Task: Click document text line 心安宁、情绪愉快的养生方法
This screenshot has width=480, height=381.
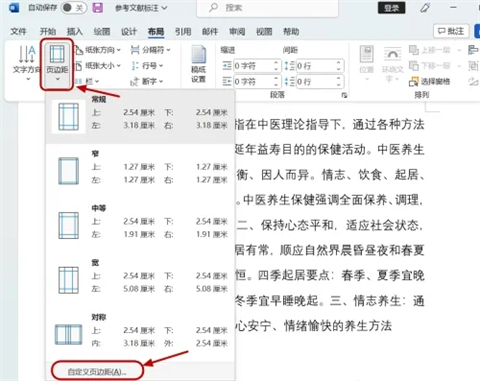Action: (x=313, y=326)
